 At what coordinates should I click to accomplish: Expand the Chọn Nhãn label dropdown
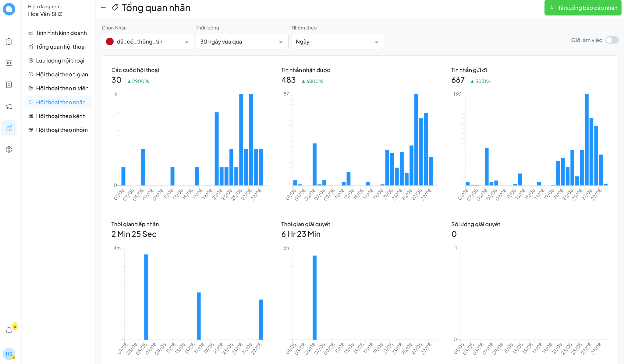(x=148, y=42)
